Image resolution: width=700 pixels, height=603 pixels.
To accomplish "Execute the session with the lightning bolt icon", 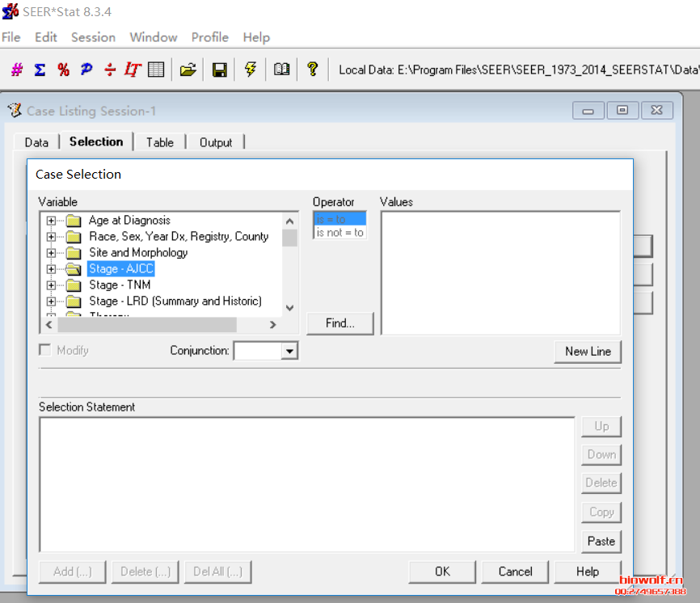I will 251,70.
